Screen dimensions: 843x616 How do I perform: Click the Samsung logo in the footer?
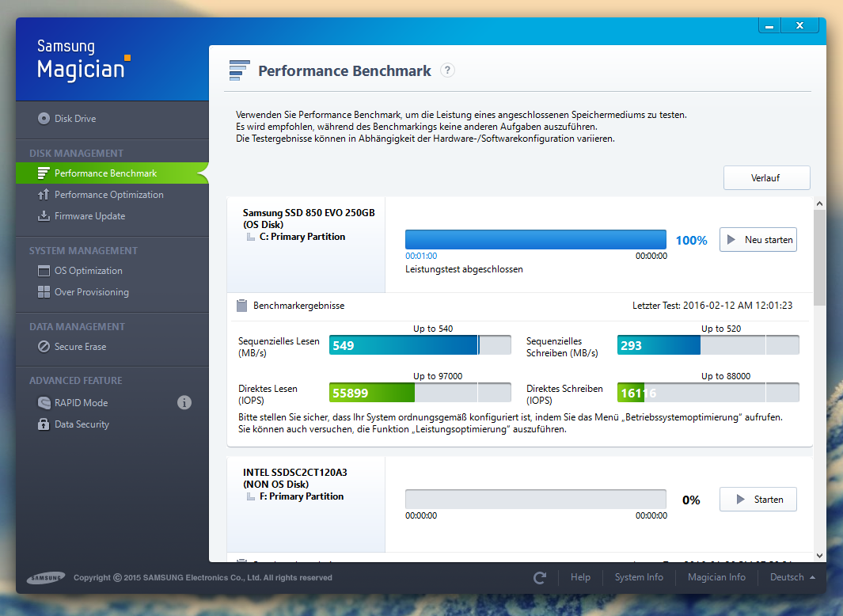(x=46, y=578)
